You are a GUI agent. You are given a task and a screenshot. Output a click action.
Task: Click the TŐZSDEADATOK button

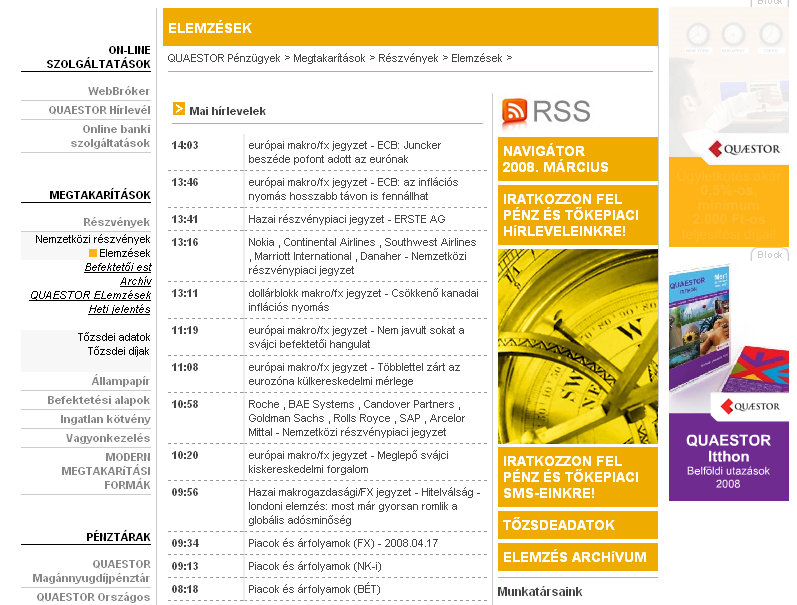click(x=578, y=525)
